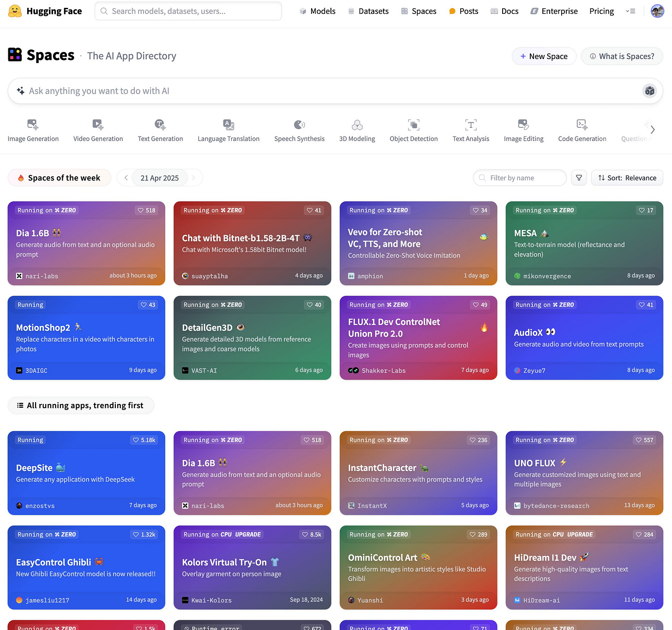This screenshot has width=672, height=630.
Task: Open the Models nav item
Action: (317, 11)
